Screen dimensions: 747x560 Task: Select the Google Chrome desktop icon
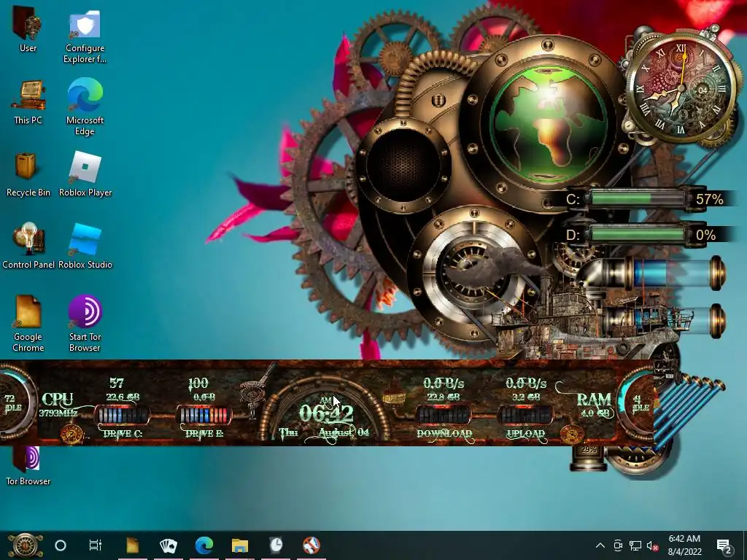pyautogui.click(x=28, y=324)
